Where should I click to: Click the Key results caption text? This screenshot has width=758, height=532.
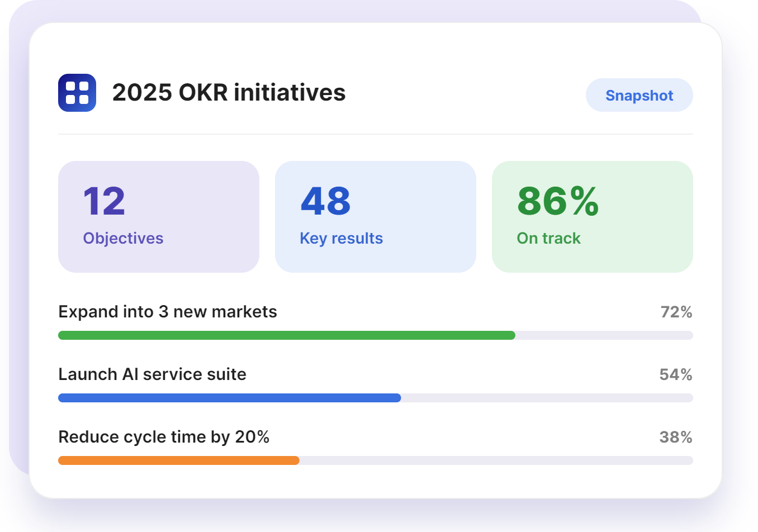pos(341,239)
